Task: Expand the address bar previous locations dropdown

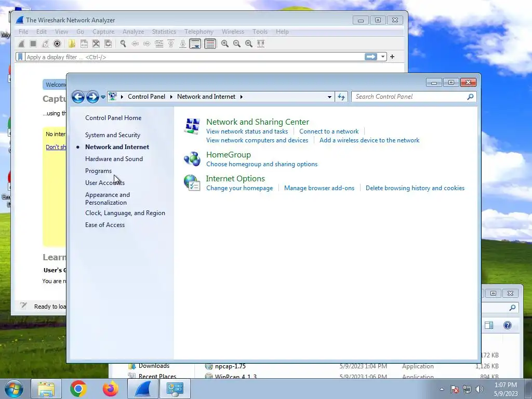Action: pyautogui.click(x=329, y=97)
